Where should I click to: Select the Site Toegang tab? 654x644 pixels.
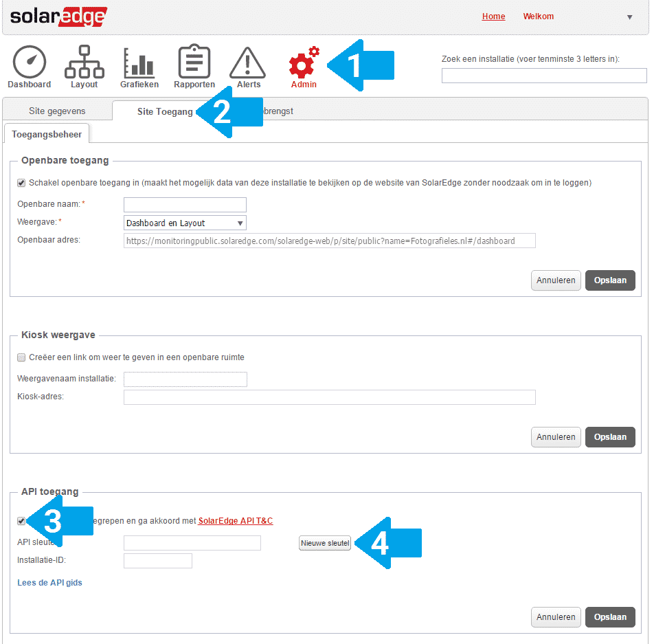(165, 111)
